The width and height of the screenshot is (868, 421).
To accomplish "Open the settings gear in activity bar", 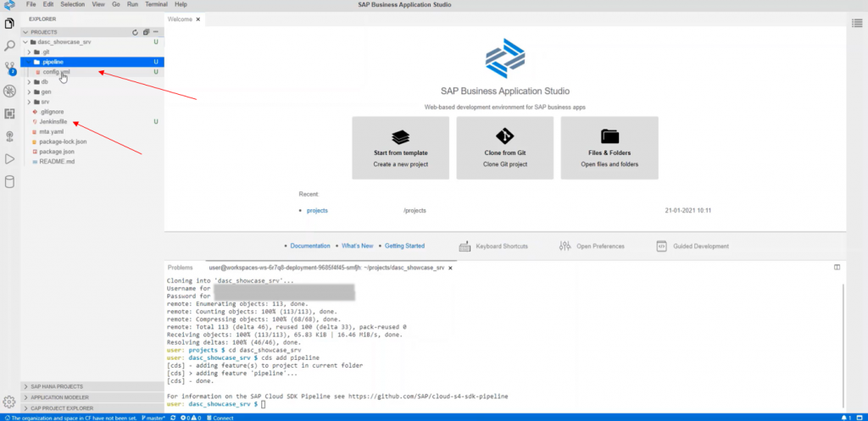I will click(8, 402).
